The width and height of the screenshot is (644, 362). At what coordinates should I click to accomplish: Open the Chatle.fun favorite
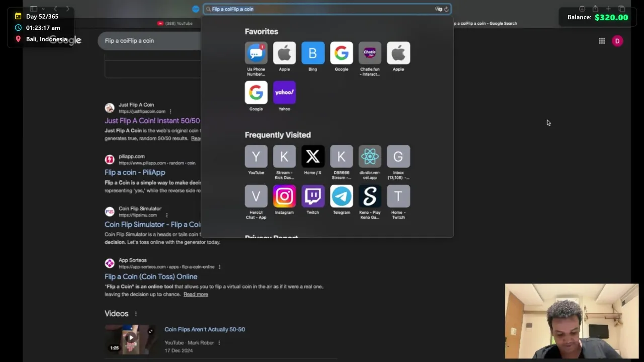pos(370,53)
